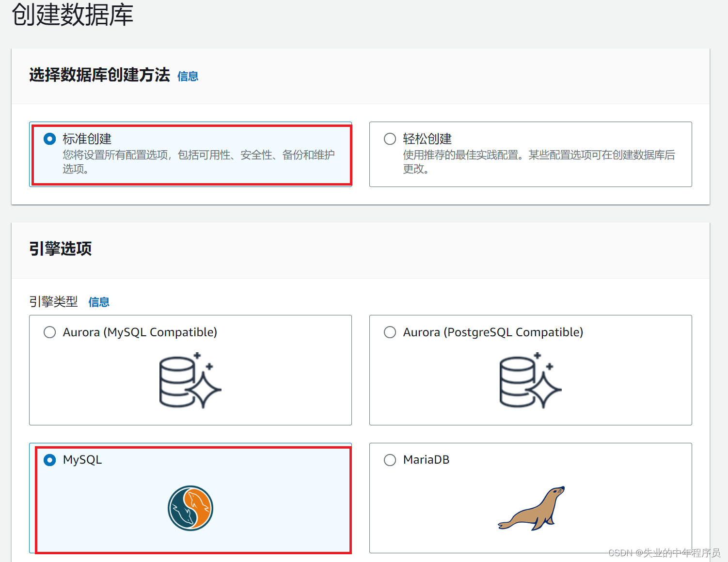Click the Aurora (MySQL Compatible) label
The image size is (728, 562).
[140, 332]
